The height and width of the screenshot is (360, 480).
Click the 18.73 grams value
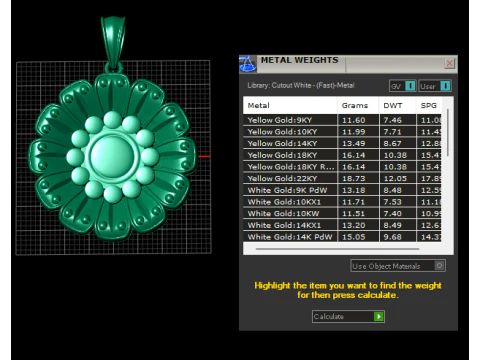[354, 178]
